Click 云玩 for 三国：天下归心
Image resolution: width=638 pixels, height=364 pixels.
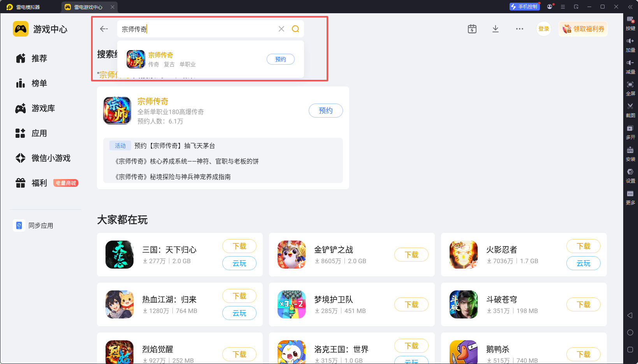[x=239, y=263]
